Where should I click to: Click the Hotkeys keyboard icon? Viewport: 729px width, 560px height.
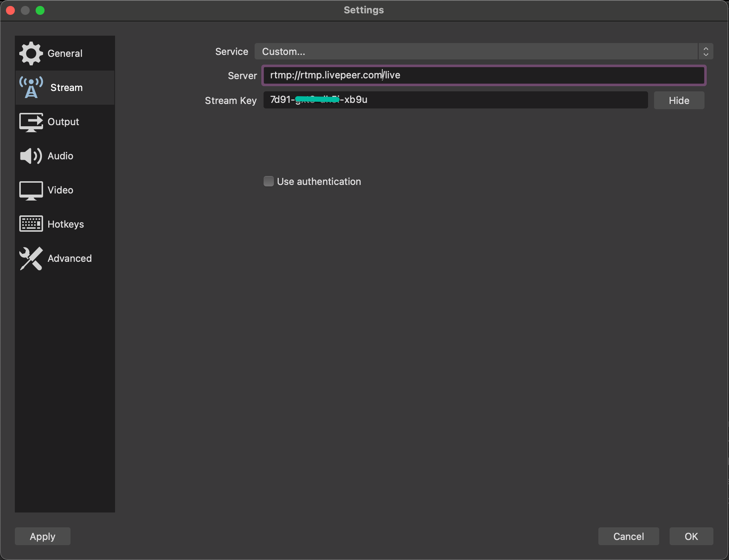[31, 224]
